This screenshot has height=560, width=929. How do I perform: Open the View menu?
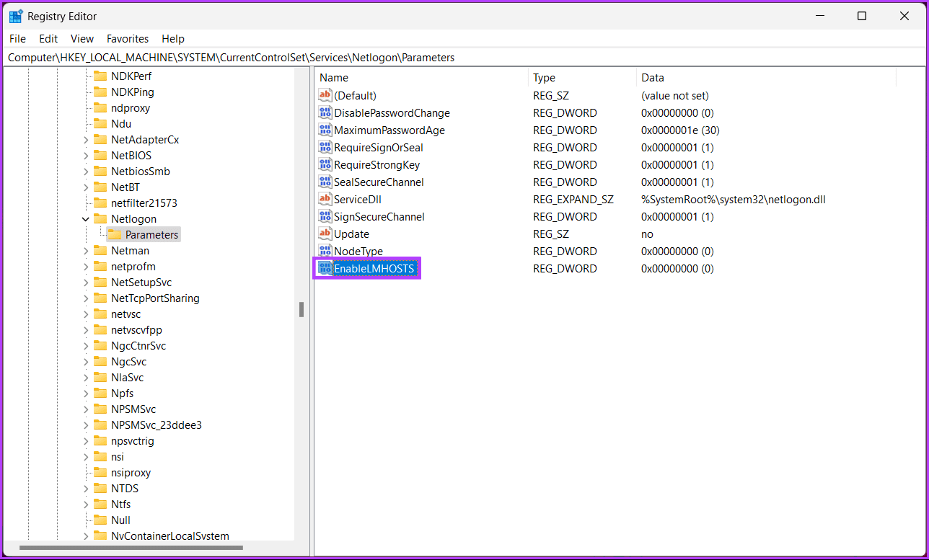coord(82,39)
